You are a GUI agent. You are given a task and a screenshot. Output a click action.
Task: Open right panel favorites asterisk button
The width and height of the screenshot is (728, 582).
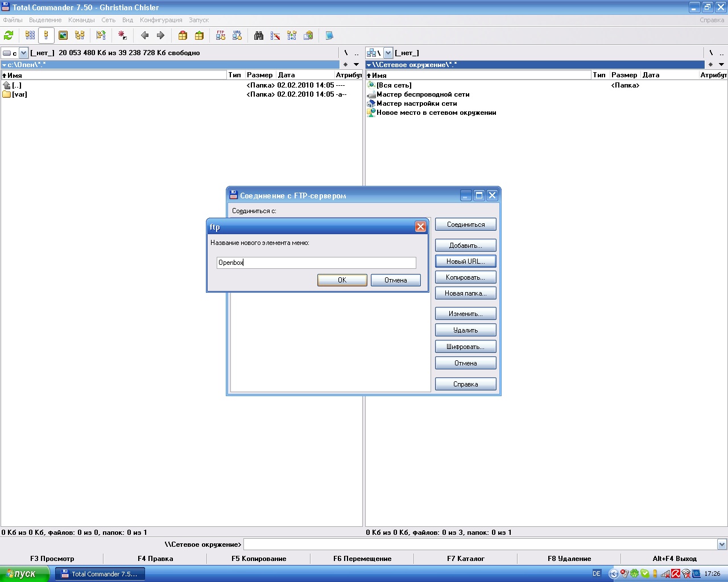(x=710, y=65)
